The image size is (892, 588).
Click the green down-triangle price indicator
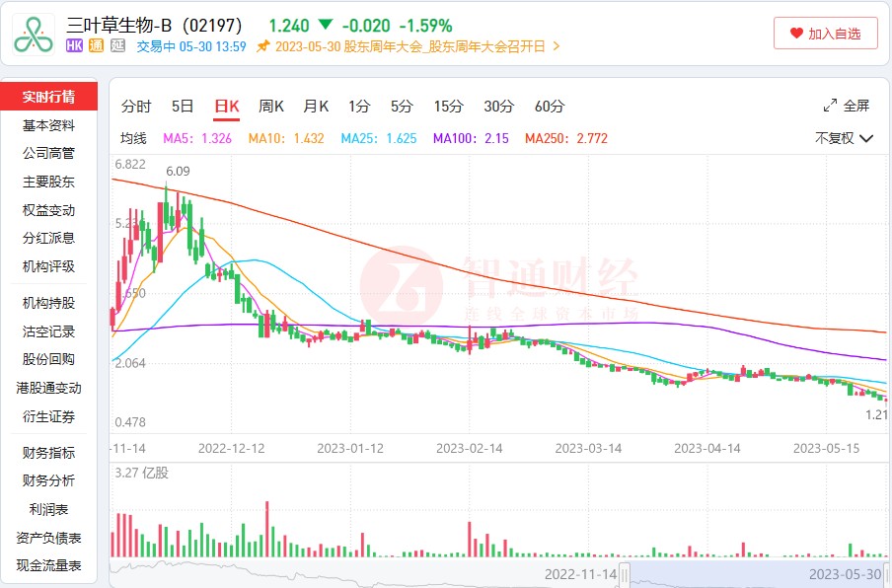coord(326,25)
